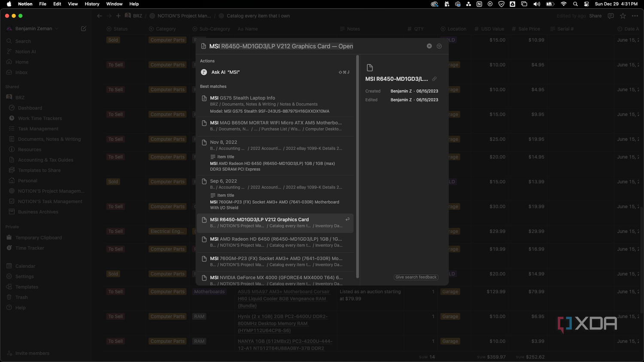Open Task Management page in sidebar

point(38,129)
